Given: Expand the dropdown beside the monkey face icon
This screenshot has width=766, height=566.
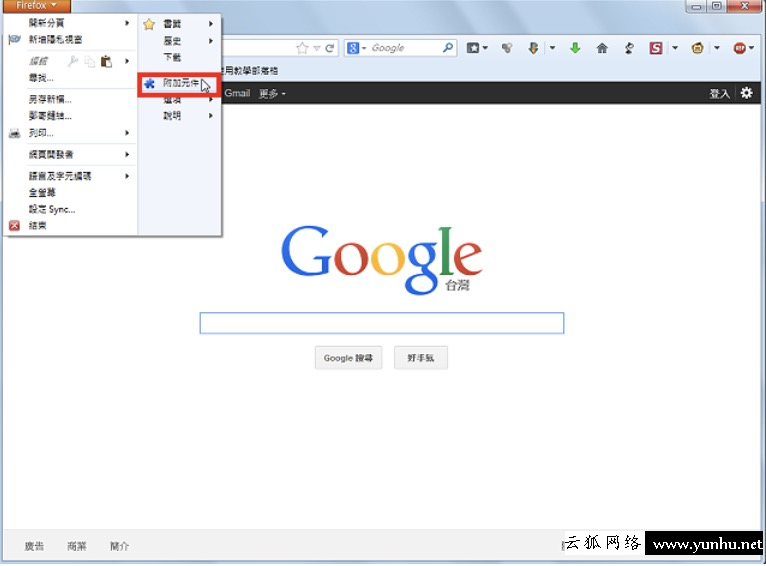Looking at the screenshot, I should pos(717,48).
